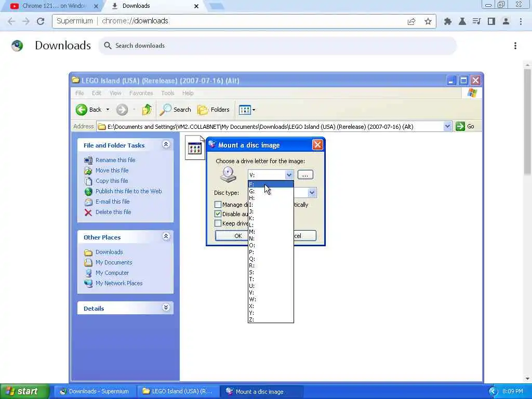Open the Back button history dropdown arrow
The width and height of the screenshot is (532, 399).
[108, 110]
